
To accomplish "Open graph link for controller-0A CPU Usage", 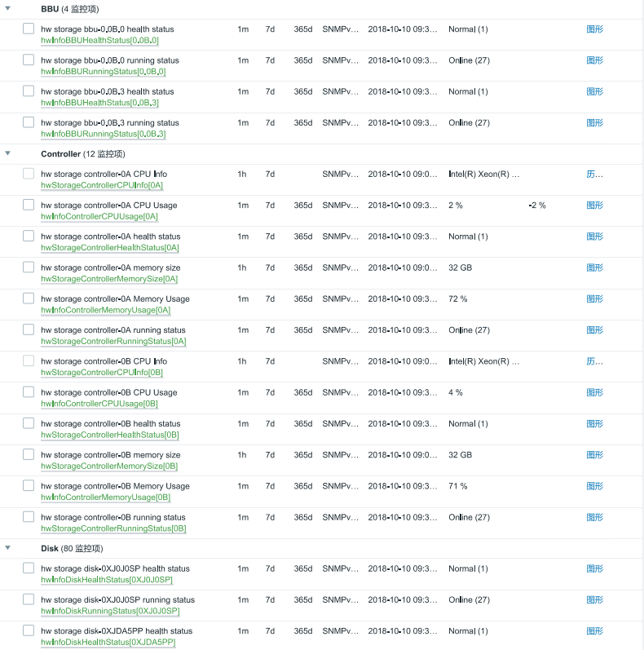I will point(595,205).
